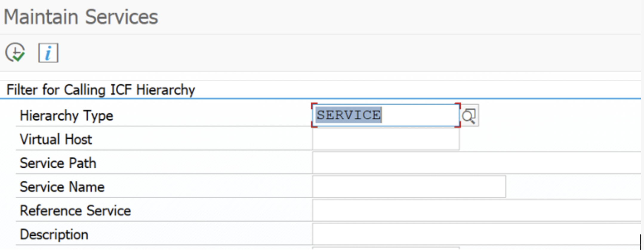Open search help beside Hierarchy Type

coord(469,115)
